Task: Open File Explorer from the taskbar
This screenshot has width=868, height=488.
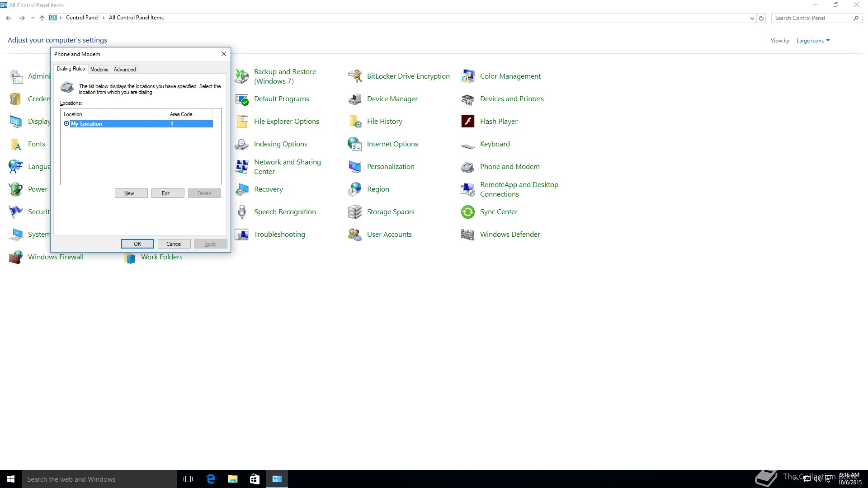Action: (x=233, y=479)
